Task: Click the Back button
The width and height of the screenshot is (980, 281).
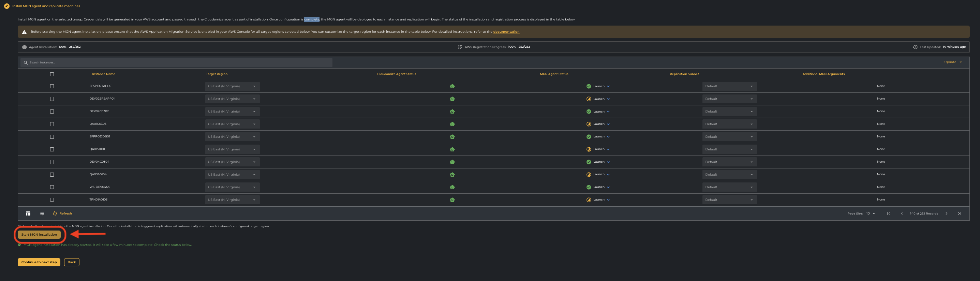Action: tap(72, 262)
